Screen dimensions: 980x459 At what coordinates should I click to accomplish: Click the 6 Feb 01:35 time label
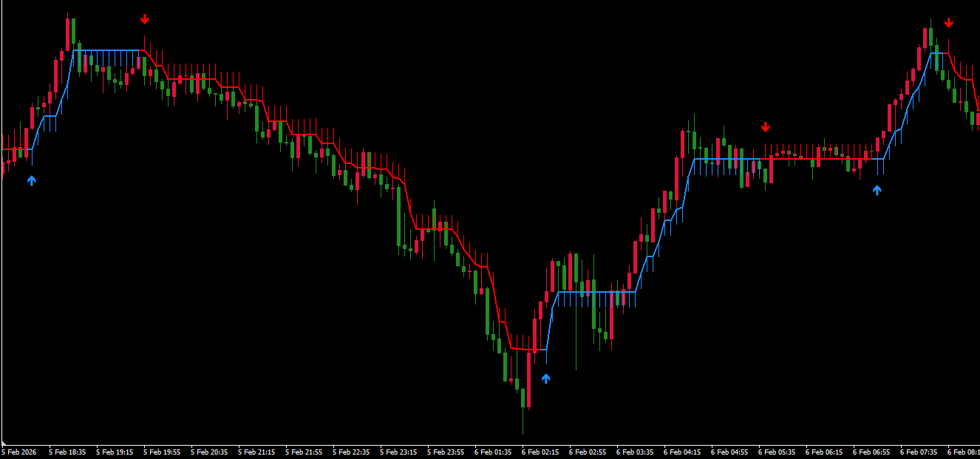point(493,452)
